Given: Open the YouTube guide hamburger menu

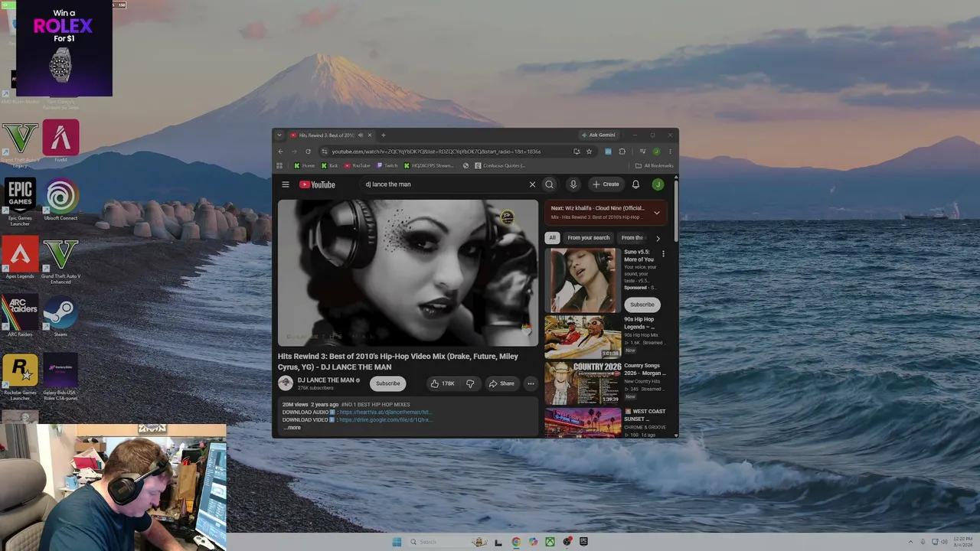Looking at the screenshot, I should [x=286, y=184].
